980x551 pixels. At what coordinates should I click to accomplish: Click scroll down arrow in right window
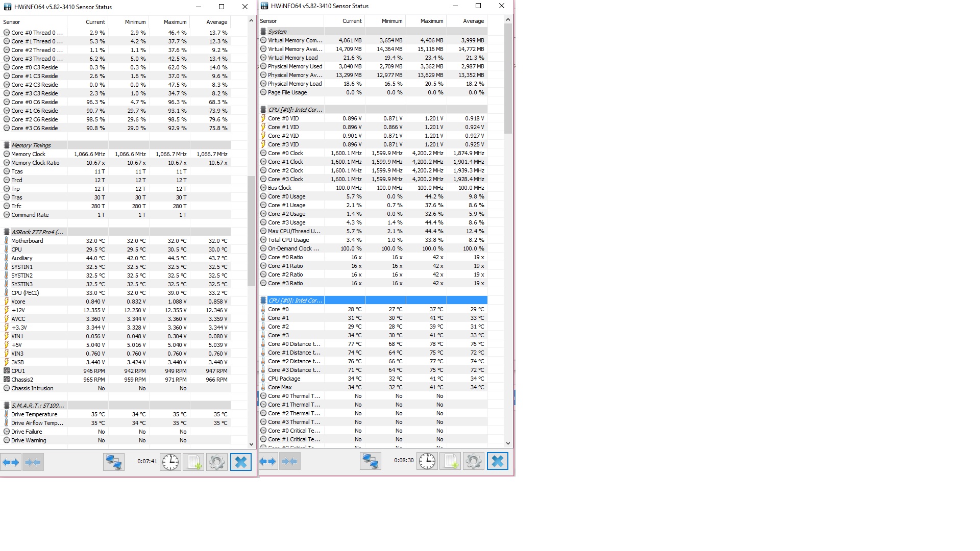click(x=508, y=443)
